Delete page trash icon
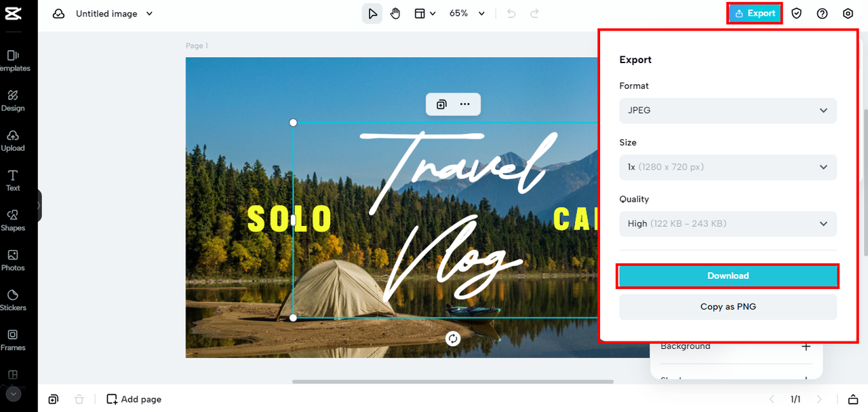The width and height of the screenshot is (868, 412). [79, 399]
